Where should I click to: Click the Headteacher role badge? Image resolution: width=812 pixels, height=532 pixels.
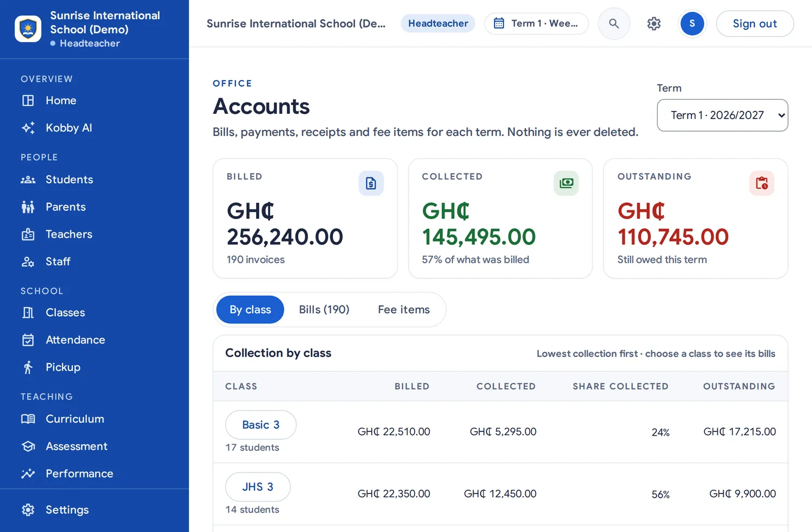coord(438,23)
